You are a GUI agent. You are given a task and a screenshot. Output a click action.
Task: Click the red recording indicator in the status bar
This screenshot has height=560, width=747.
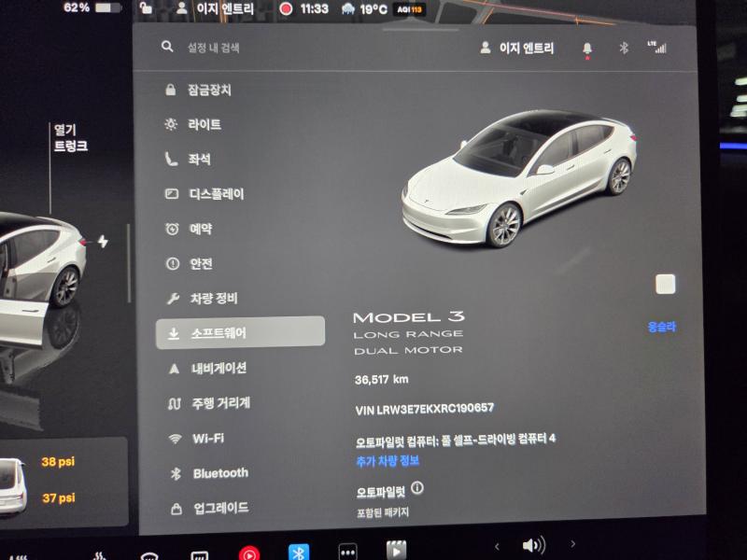click(286, 8)
